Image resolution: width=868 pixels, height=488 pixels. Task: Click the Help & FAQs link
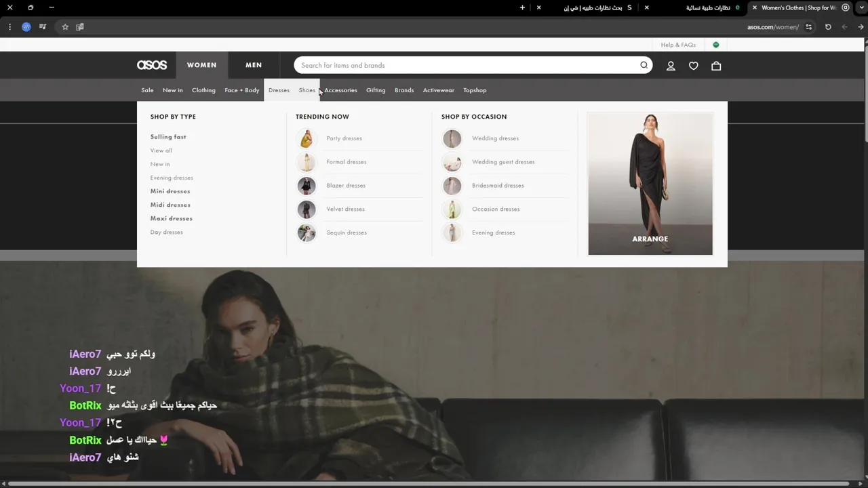[678, 45]
